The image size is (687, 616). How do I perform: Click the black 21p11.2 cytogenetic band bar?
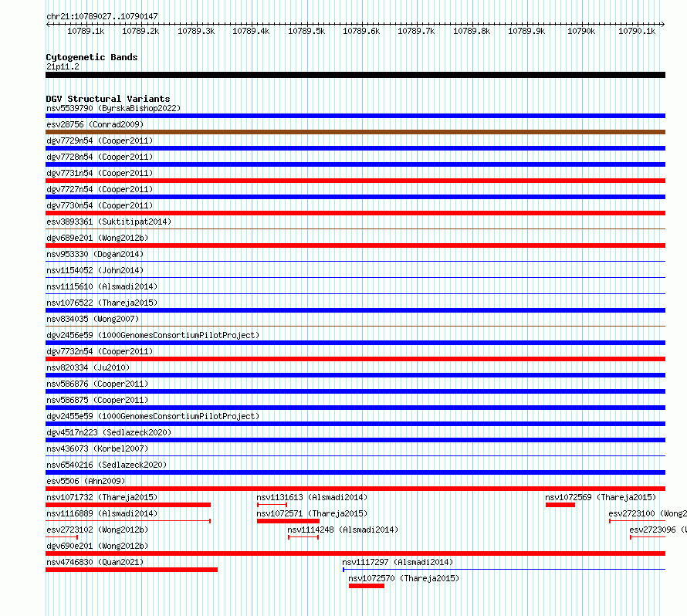pyautogui.click(x=355, y=75)
